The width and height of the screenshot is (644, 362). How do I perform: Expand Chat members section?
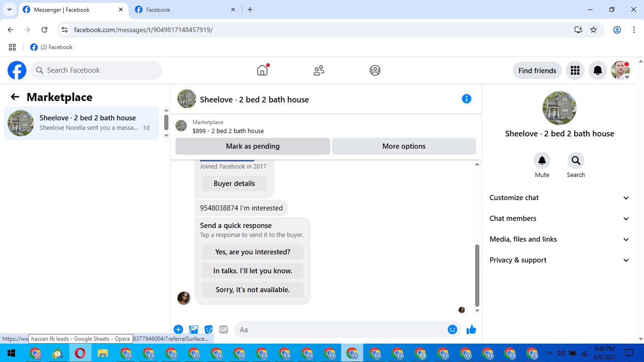[x=560, y=219]
